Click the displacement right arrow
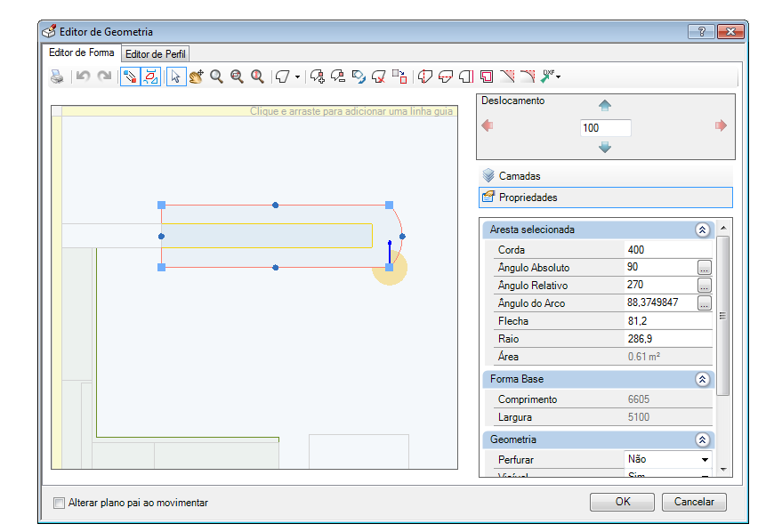Screen dimensions: 766x532 pyautogui.click(x=721, y=125)
